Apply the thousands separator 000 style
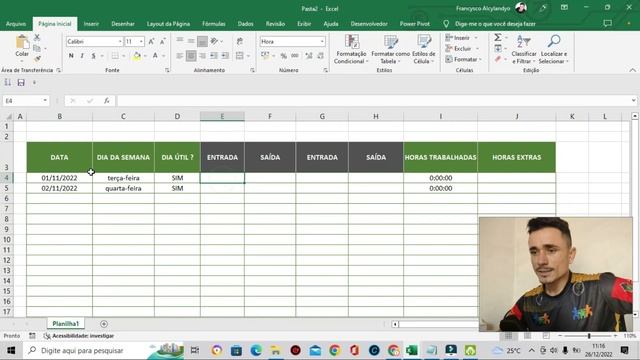The height and width of the screenshot is (360, 640). coord(295,56)
